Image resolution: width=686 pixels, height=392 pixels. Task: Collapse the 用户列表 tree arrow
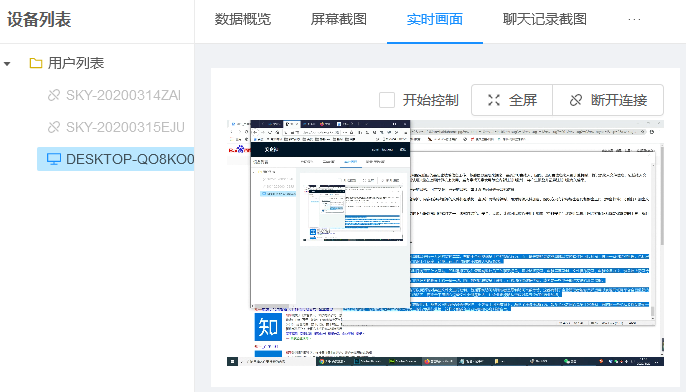pos(7,64)
